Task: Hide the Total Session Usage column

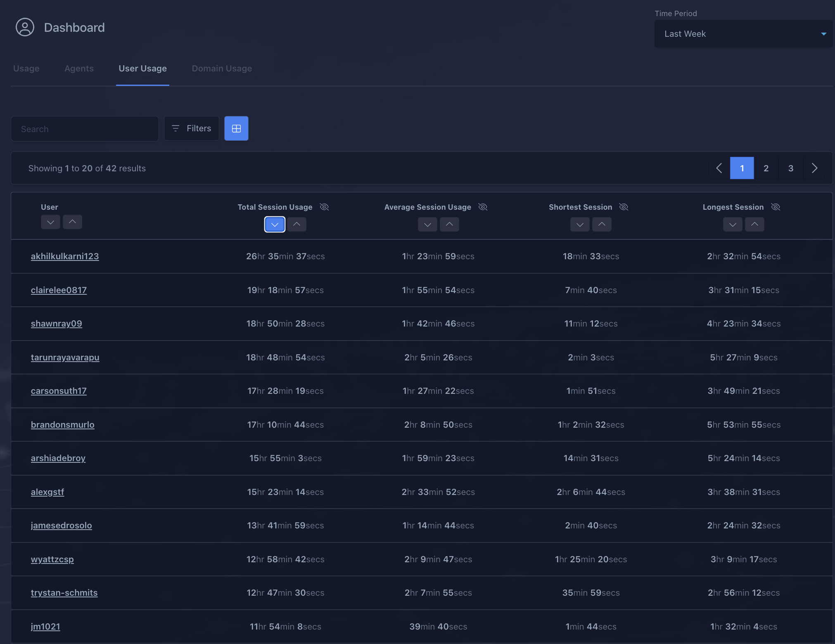Action: (324, 207)
